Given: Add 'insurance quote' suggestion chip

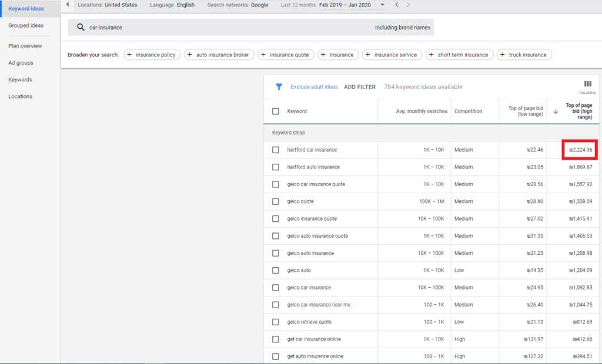Looking at the screenshot, I should [286, 55].
